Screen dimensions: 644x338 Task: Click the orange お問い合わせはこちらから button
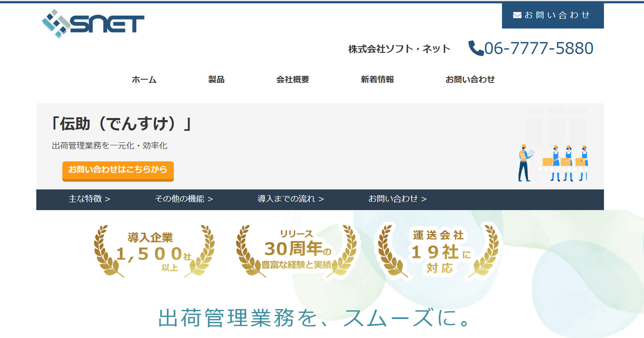coord(118,171)
